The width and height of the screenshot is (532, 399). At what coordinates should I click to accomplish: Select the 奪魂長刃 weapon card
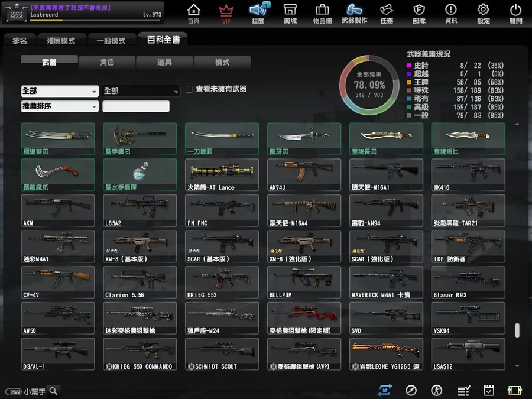(386, 139)
